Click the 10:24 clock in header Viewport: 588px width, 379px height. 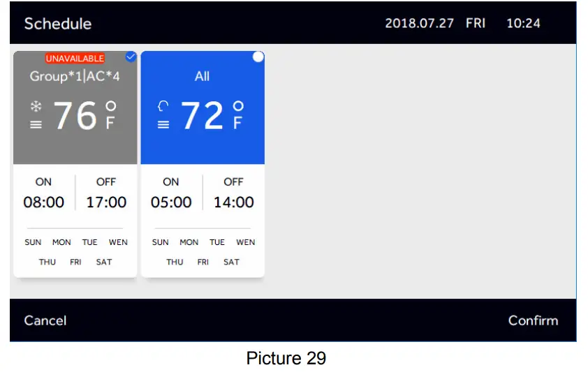coord(523,23)
